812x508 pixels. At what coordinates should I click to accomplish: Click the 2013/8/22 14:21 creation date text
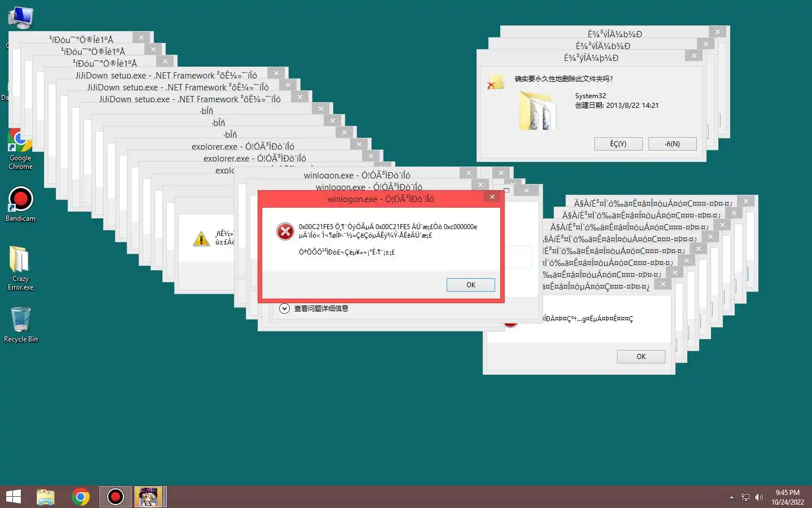(x=633, y=106)
